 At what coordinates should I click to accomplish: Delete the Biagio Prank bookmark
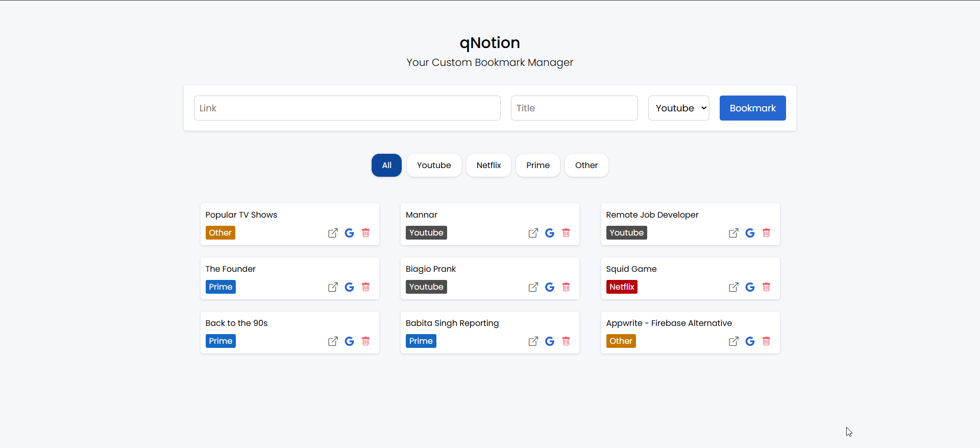pos(566,287)
